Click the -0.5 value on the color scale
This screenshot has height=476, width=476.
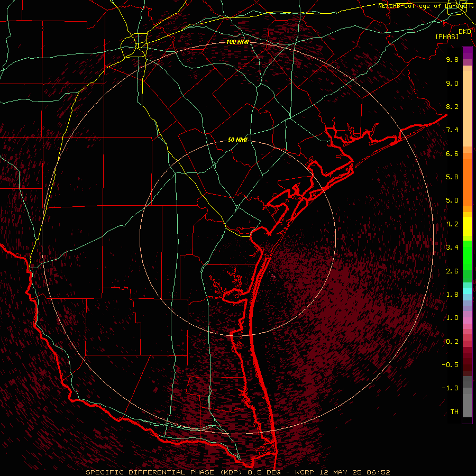(450, 365)
